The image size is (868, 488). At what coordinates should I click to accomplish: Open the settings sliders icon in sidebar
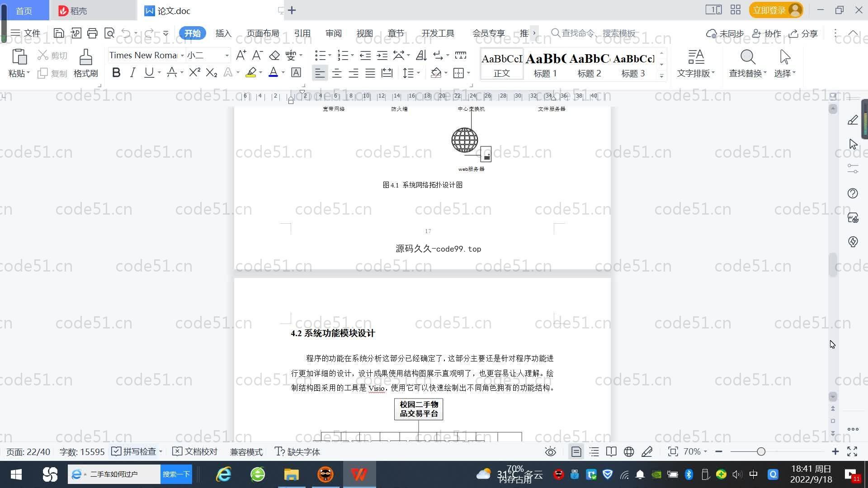[x=853, y=169]
